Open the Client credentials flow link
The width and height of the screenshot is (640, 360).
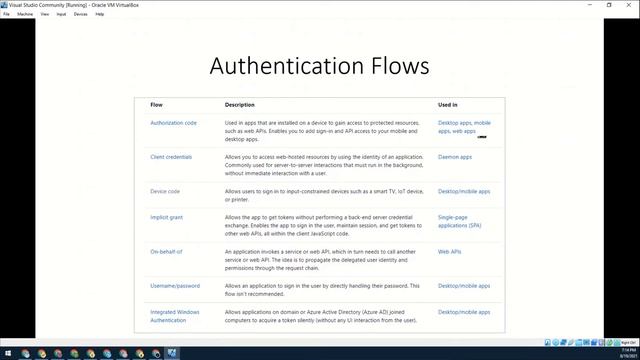171,157
